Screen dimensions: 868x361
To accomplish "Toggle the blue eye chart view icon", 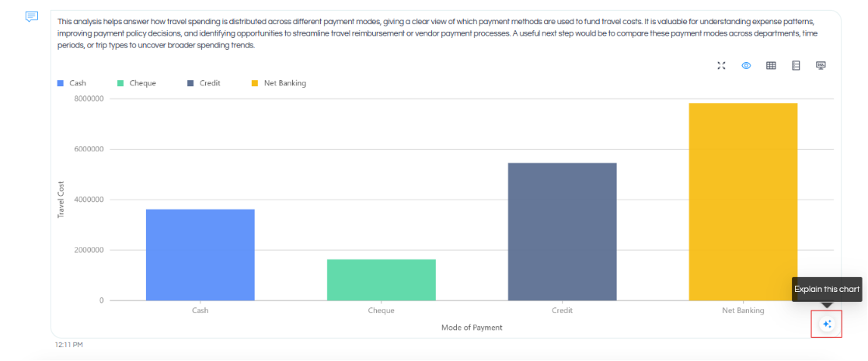I will pyautogui.click(x=746, y=66).
